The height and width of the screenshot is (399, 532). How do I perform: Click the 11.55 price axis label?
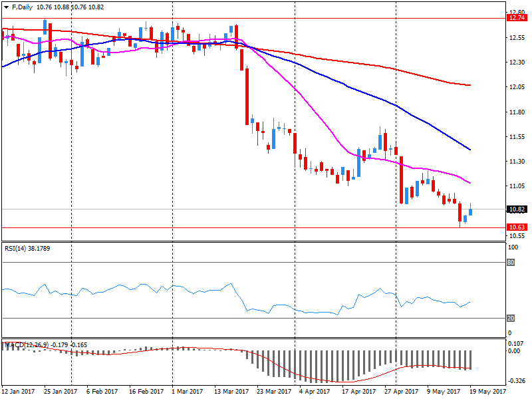coord(517,137)
